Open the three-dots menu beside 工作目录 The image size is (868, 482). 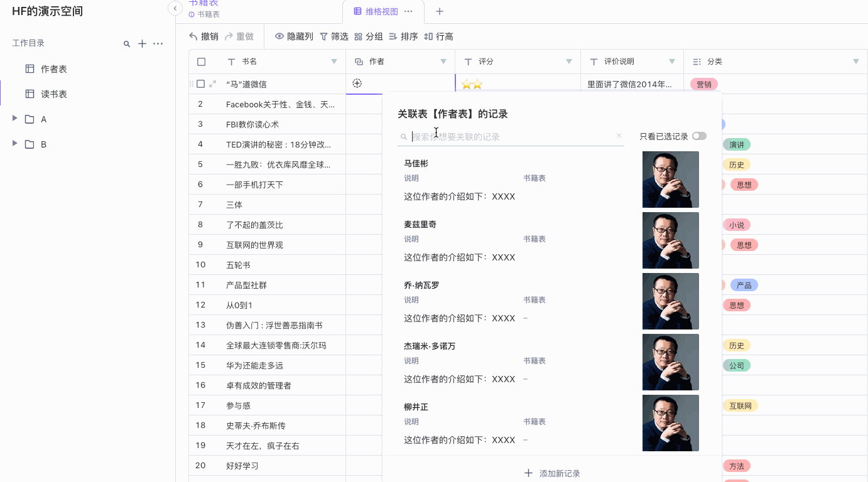(x=158, y=44)
